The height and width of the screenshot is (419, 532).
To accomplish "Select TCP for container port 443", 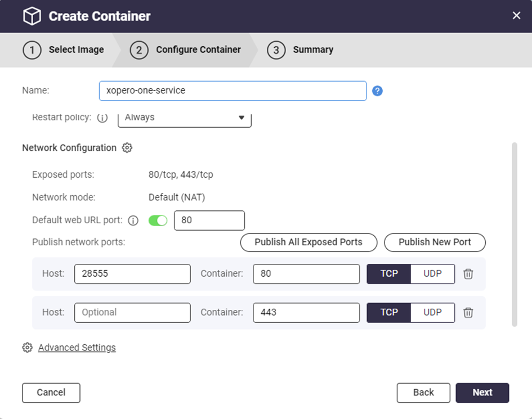I will pos(389,313).
